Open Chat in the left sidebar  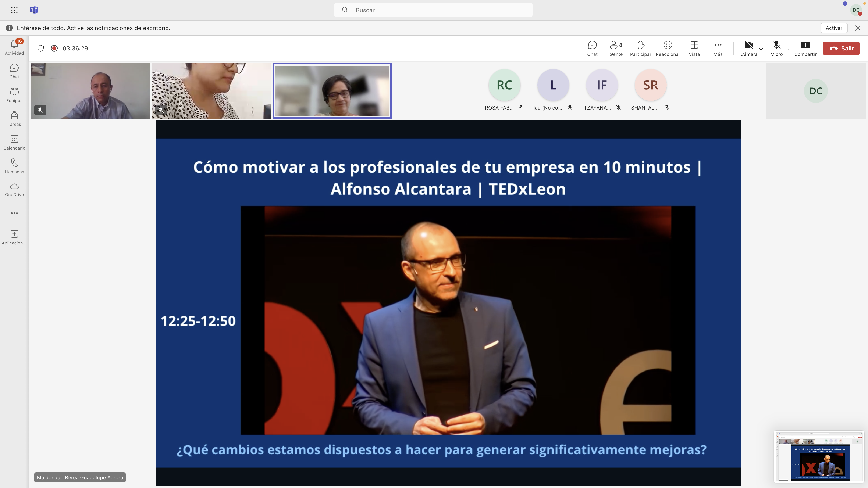coord(14,71)
